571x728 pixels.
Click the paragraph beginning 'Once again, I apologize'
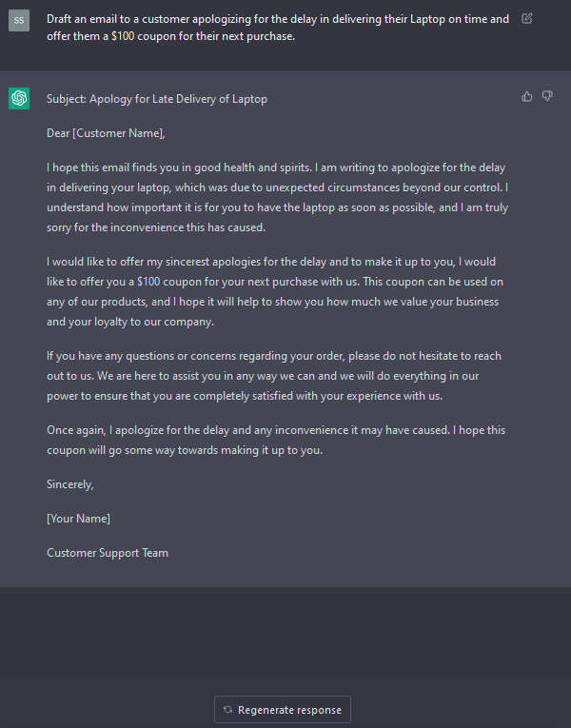(x=276, y=440)
